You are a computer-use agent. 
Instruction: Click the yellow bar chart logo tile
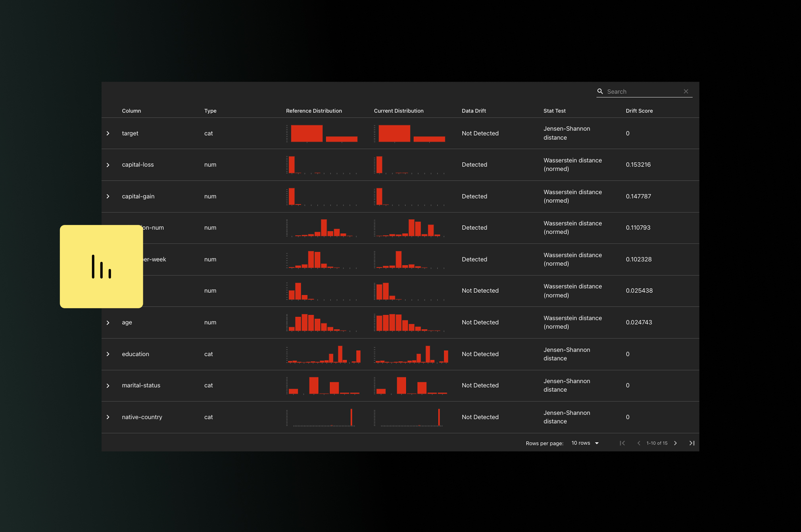pyautogui.click(x=102, y=267)
